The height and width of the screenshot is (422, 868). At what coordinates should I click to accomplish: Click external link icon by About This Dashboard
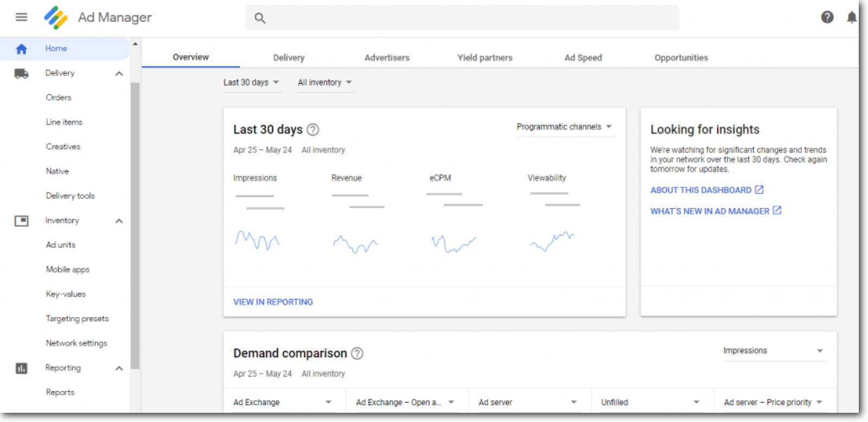click(x=759, y=190)
